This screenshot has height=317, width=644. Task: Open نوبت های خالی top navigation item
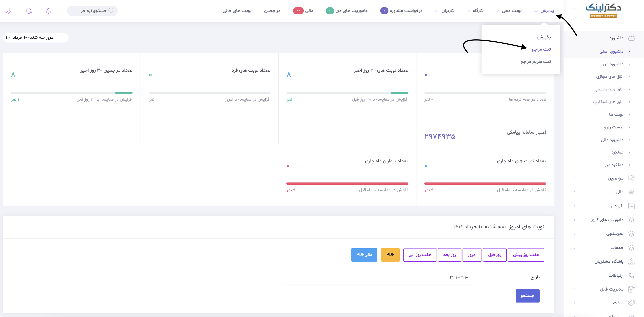click(237, 11)
